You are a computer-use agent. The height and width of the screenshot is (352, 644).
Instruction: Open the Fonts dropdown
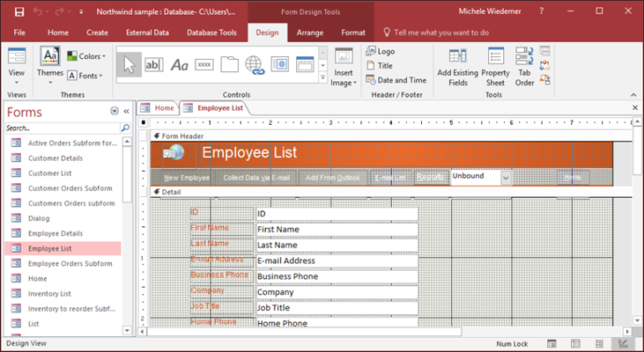click(85, 76)
